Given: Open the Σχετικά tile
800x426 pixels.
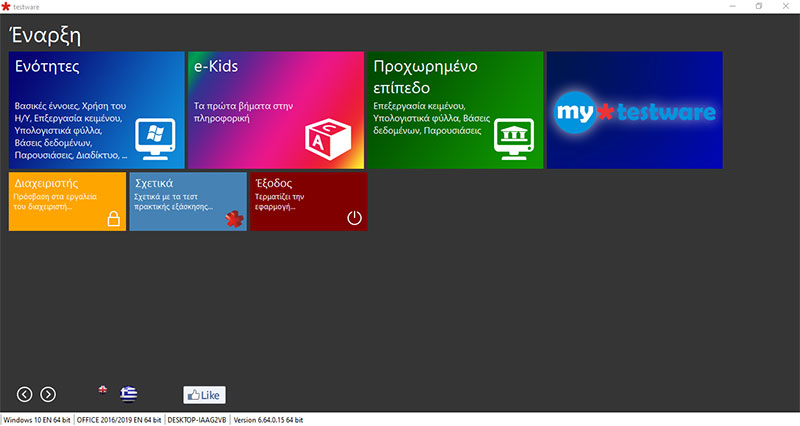Looking at the screenshot, I should pyautogui.click(x=188, y=201).
